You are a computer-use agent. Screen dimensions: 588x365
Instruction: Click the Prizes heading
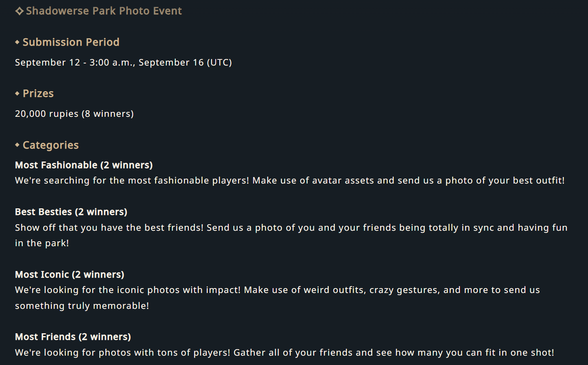point(38,93)
